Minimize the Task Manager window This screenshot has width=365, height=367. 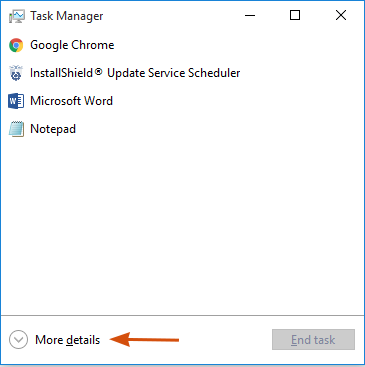tap(250, 15)
